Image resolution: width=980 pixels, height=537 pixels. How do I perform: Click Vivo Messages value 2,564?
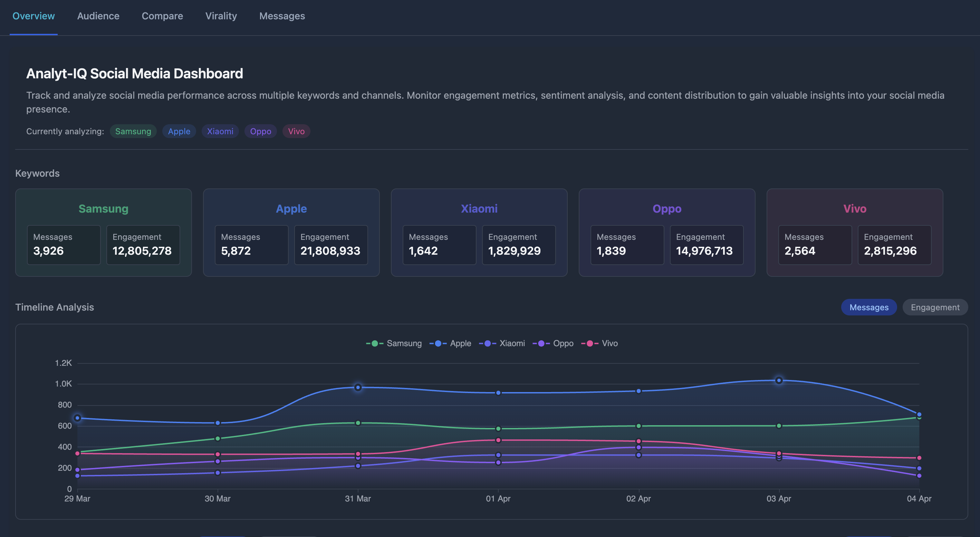pos(800,251)
